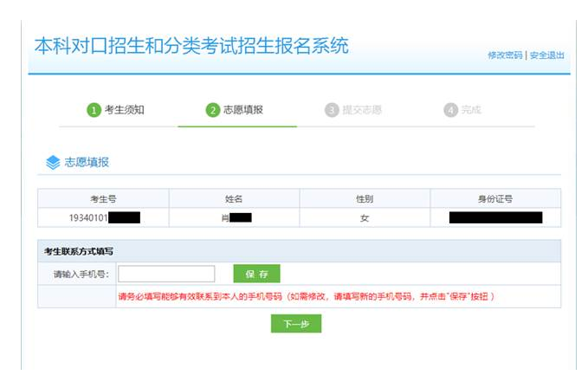Focus the 请输入手机号 phone number field
588x375 pixels.
tap(166, 275)
